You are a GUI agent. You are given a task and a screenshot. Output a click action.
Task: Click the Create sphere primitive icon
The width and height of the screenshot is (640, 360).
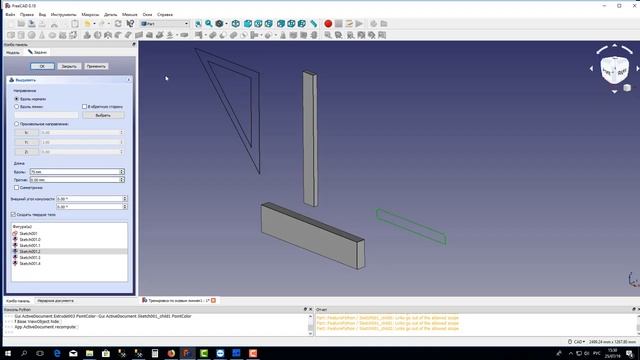(x=31, y=35)
